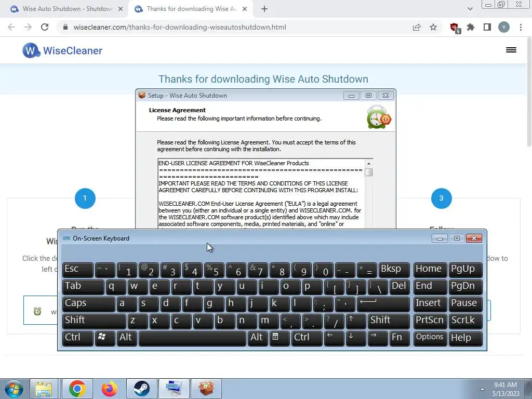Click the Tab key on On-Screen Keyboard
532x399 pixels.
click(83, 287)
